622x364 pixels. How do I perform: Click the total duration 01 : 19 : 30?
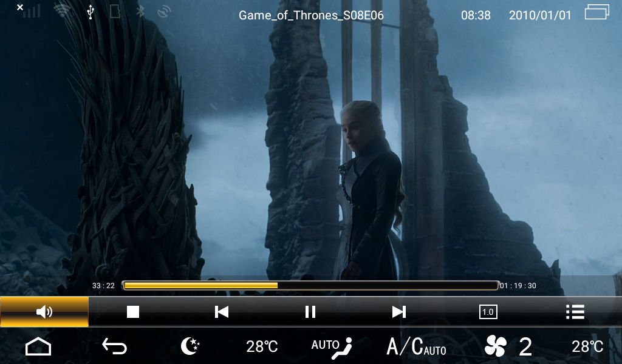tap(518, 286)
